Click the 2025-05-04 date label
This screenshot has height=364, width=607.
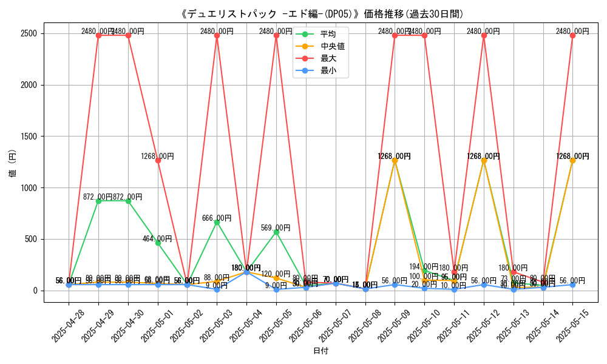pyautogui.click(x=246, y=326)
